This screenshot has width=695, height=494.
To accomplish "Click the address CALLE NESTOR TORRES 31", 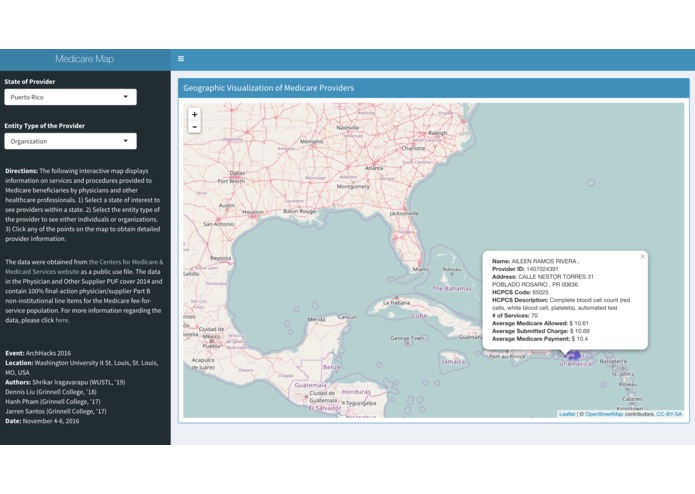I will coord(556,277).
